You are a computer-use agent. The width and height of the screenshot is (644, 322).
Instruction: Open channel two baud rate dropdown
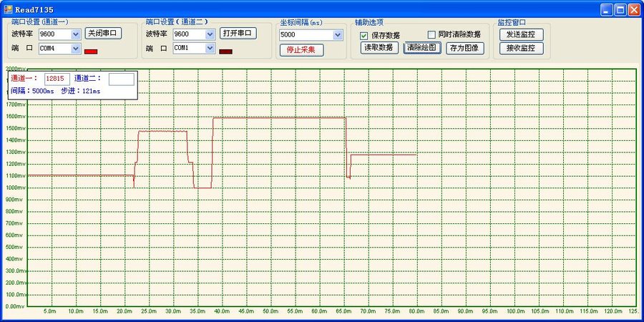pyautogui.click(x=210, y=34)
